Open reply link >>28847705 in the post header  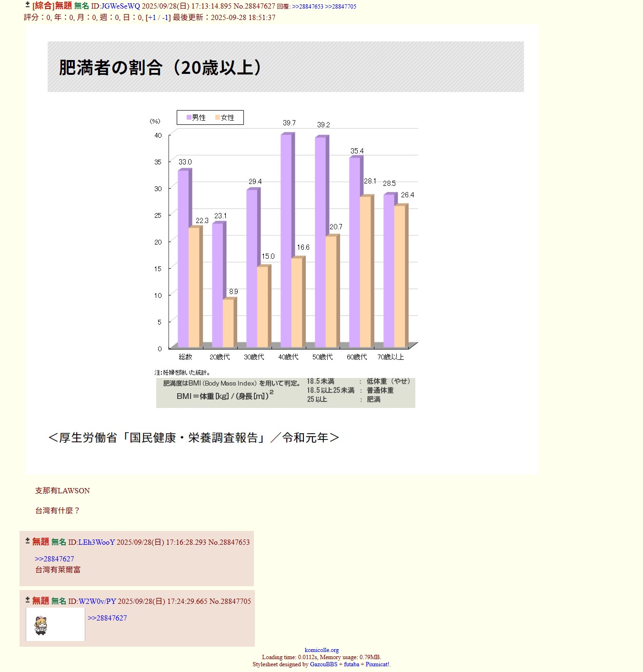click(340, 7)
